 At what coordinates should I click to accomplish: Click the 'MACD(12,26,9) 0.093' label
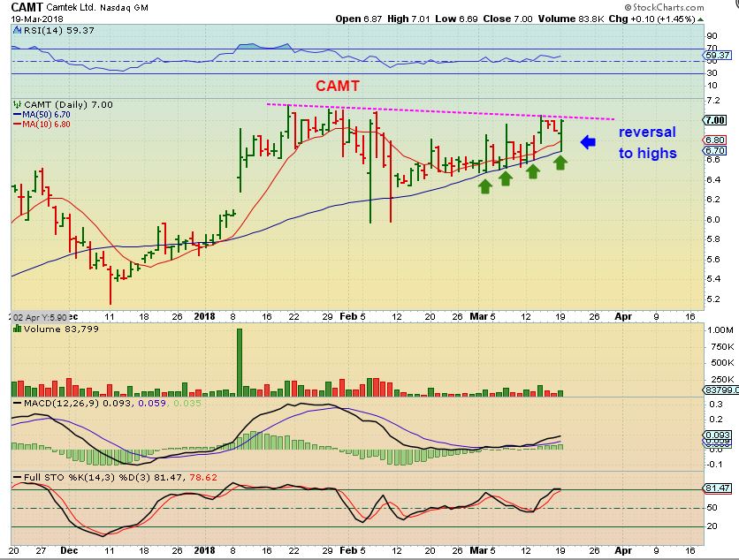(x=77, y=403)
